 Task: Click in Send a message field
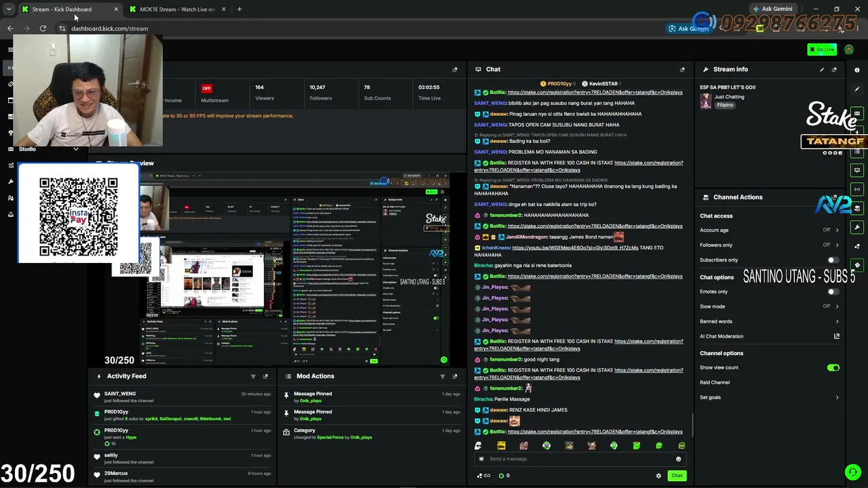click(578, 459)
